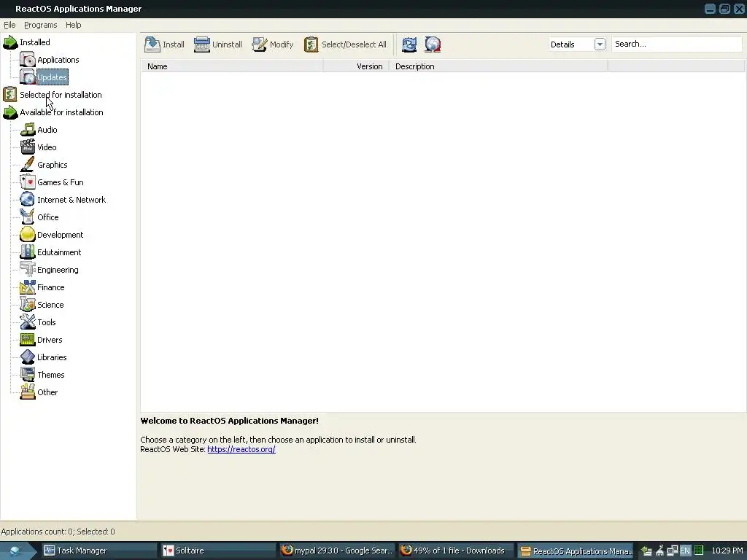Open the Details view dropdown
Image resolution: width=747 pixels, height=560 pixels.
[x=600, y=44]
